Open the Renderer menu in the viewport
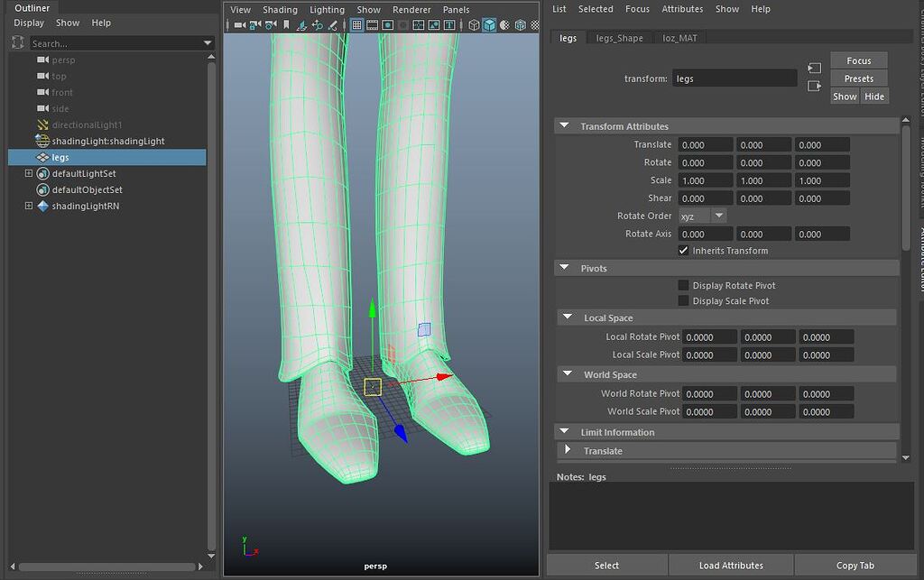The height and width of the screenshot is (580, 924). coord(411,9)
